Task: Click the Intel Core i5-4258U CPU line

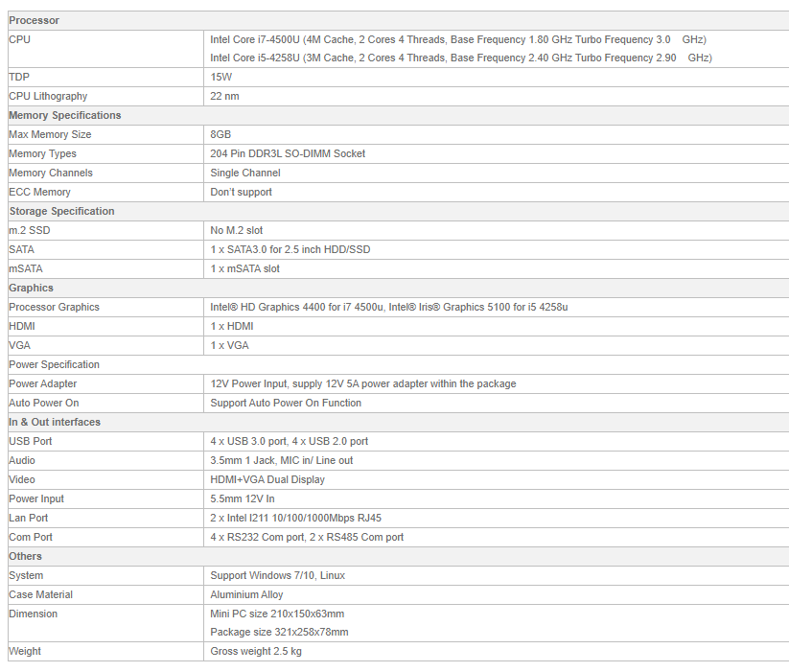Action: point(460,58)
